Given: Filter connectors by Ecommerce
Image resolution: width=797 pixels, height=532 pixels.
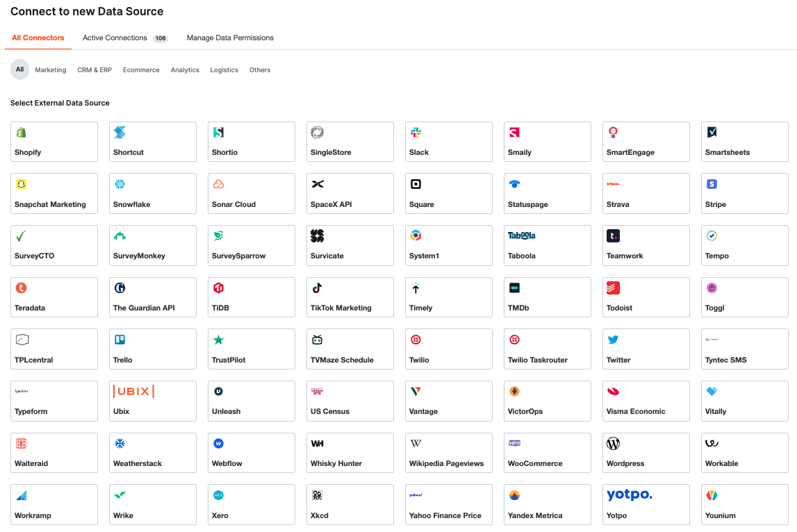Looking at the screenshot, I should (x=141, y=70).
